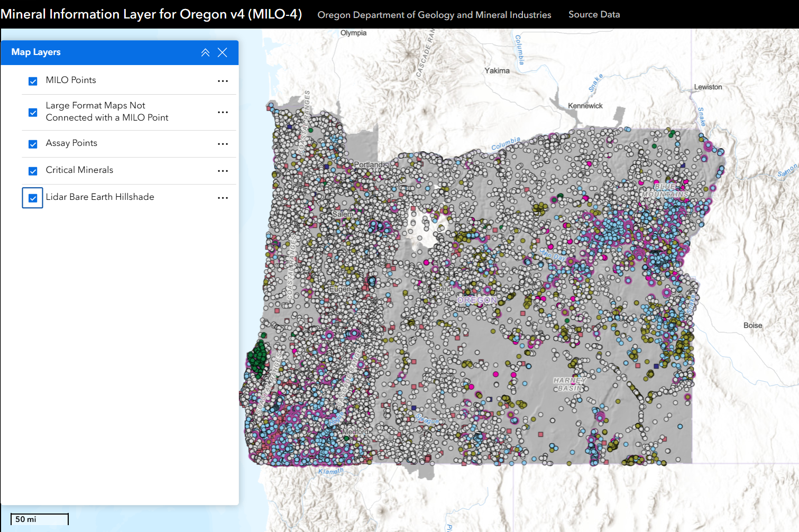Select Lidar Bare Earth Hillshade label
This screenshot has height=532, width=799.
point(100,197)
